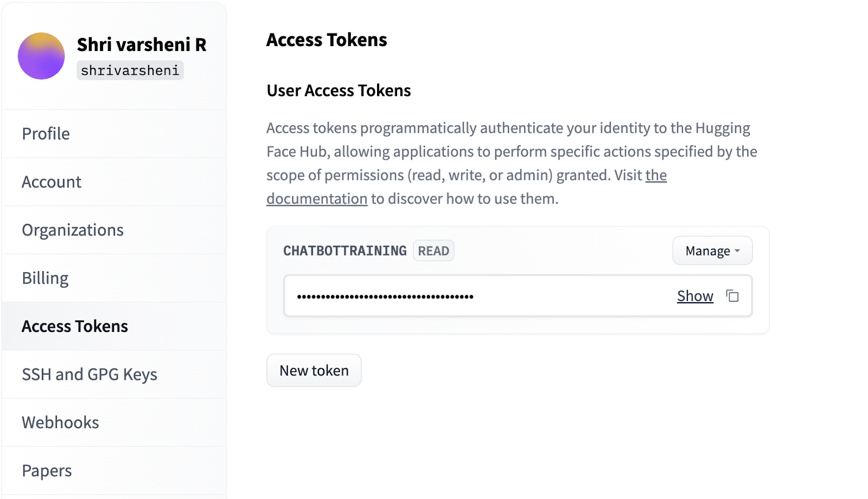Select Access Tokens in the sidebar

click(75, 326)
